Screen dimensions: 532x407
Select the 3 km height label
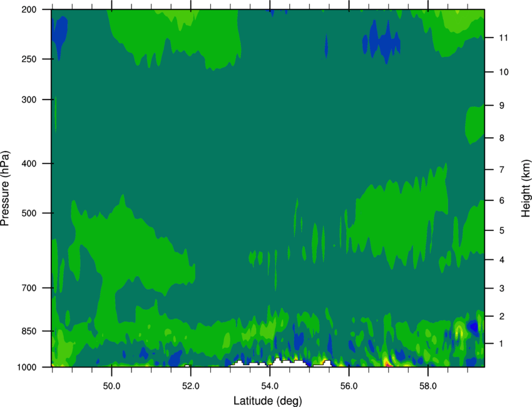pos(502,289)
